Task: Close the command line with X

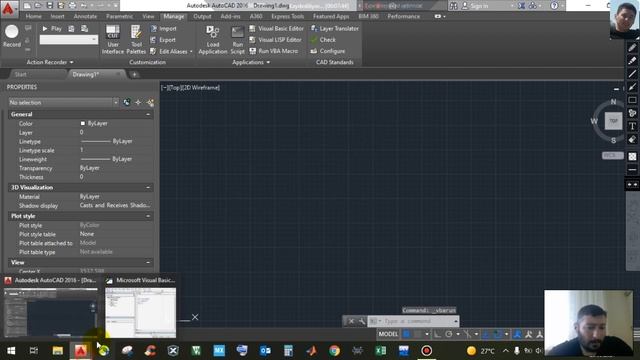Action: coord(351,321)
